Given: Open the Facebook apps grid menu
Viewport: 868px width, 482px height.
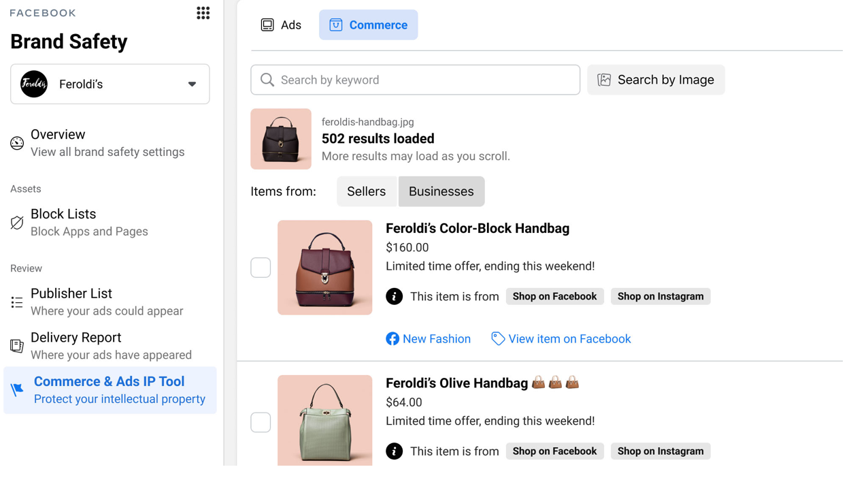Looking at the screenshot, I should tap(203, 12).
